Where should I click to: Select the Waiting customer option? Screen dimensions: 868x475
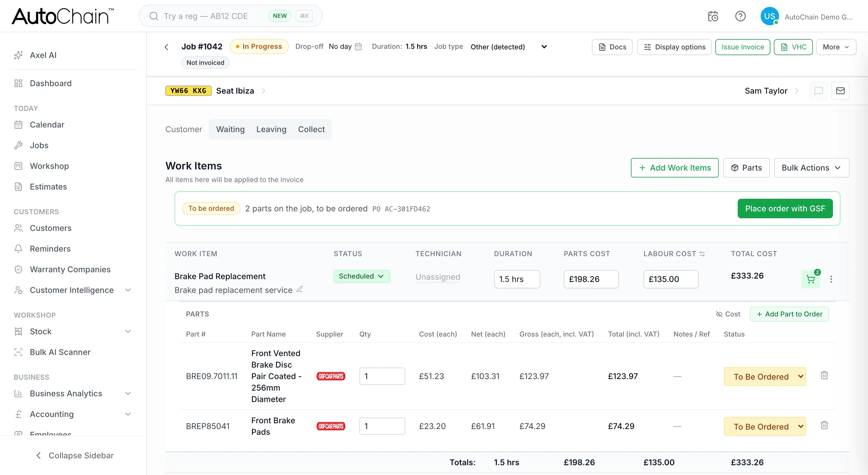pyautogui.click(x=230, y=129)
